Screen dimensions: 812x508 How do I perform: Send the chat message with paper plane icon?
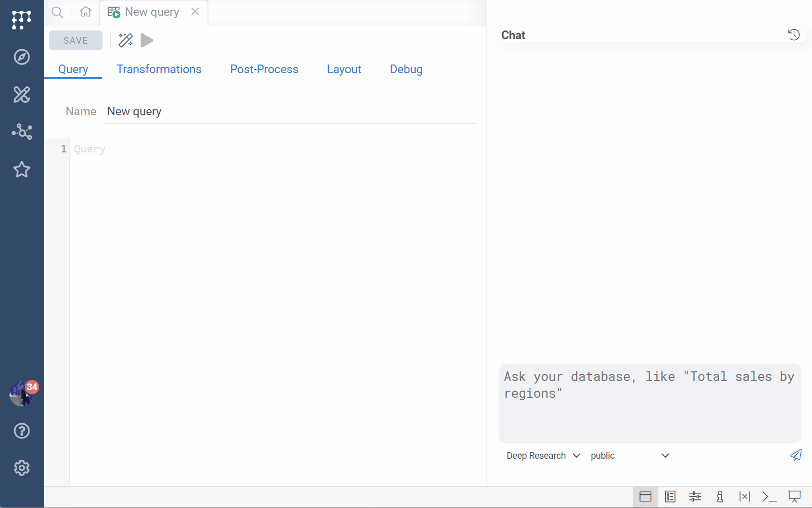(x=795, y=455)
